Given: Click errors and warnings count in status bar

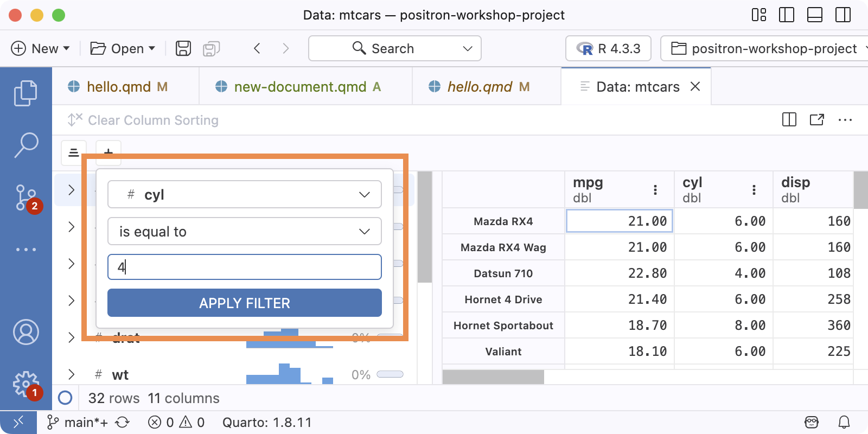Looking at the screenshot, I should point(176,422).
